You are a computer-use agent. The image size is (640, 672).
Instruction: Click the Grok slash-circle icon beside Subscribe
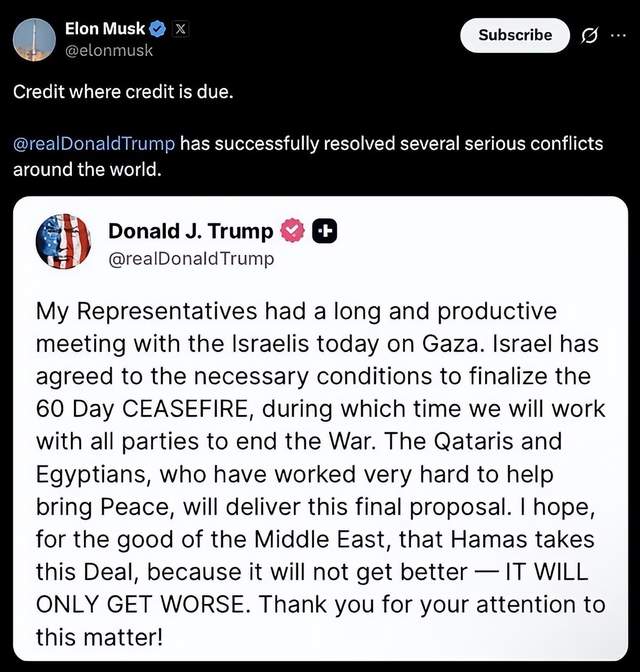[x=590, y=36]
